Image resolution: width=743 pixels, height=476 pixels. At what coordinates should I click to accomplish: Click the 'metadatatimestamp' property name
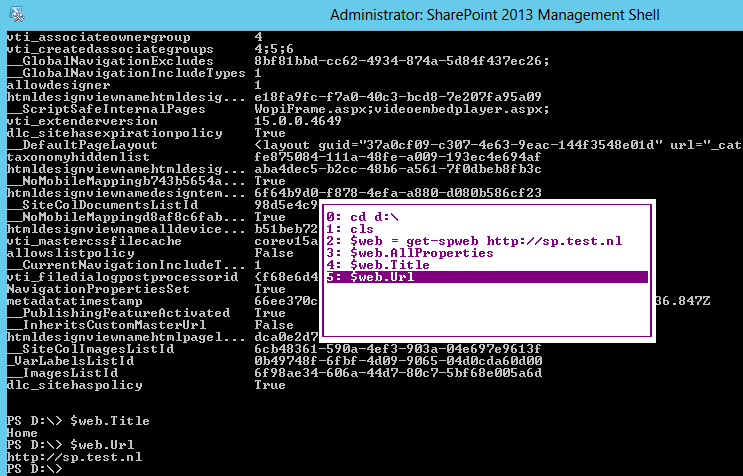74,301
